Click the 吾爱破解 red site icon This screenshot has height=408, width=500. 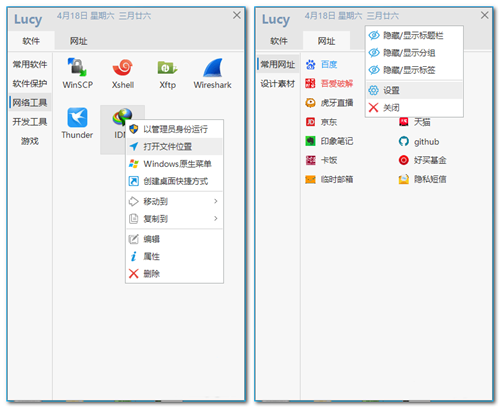[x=310, y=83]
